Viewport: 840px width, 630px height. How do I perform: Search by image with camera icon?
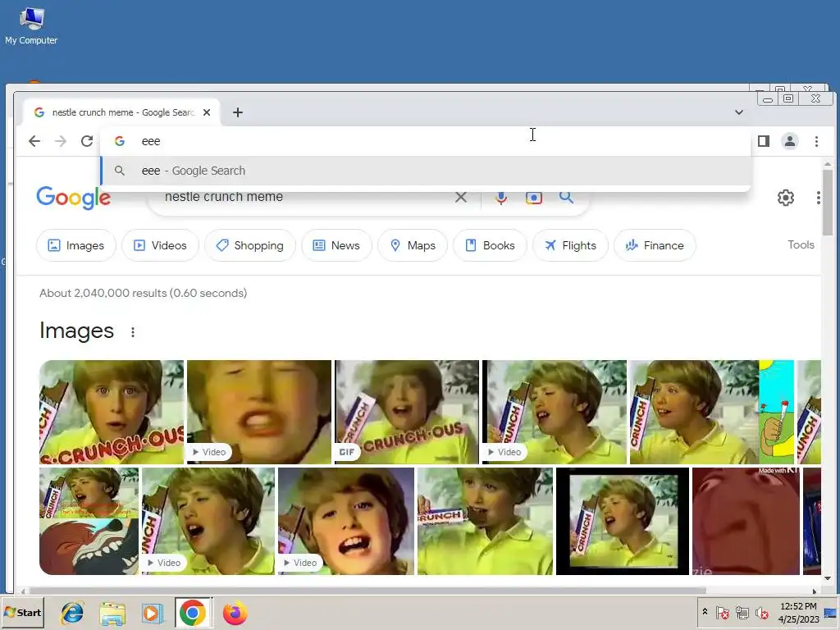533,198
